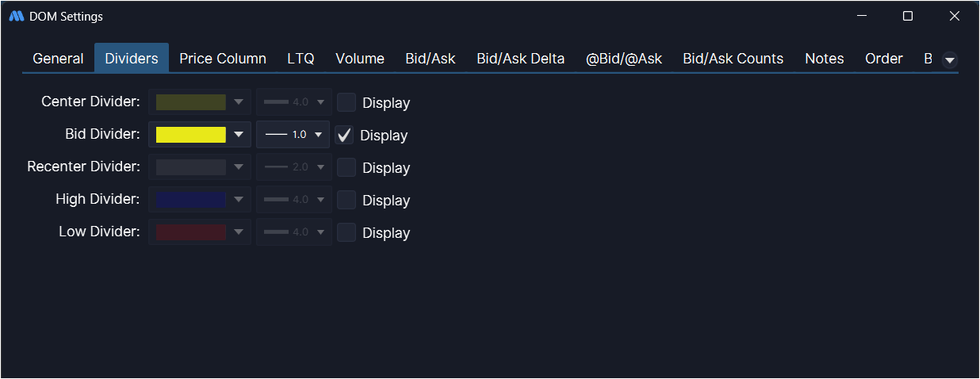The width and height of the screenshot is (980, 379).
Task: Go to the Volume tab
Action: click(360, 59)
